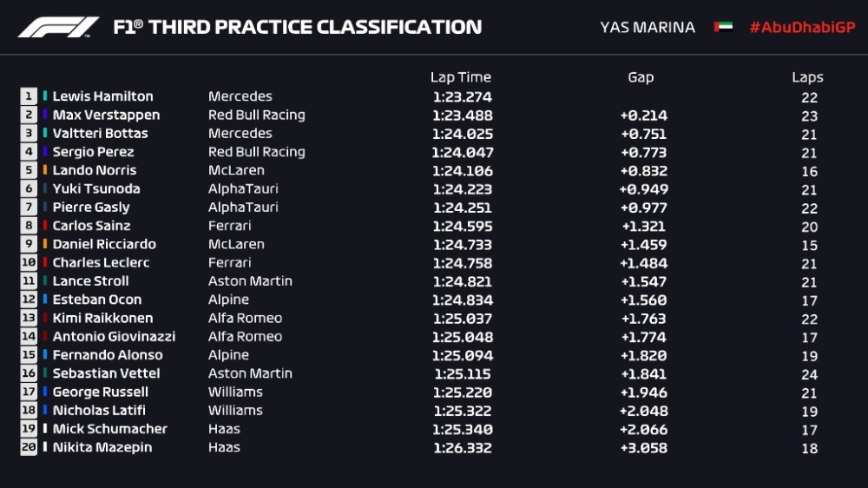Click Red Bull color bar beside Max Verstappen
868x488 pixels.
(45, 115)
